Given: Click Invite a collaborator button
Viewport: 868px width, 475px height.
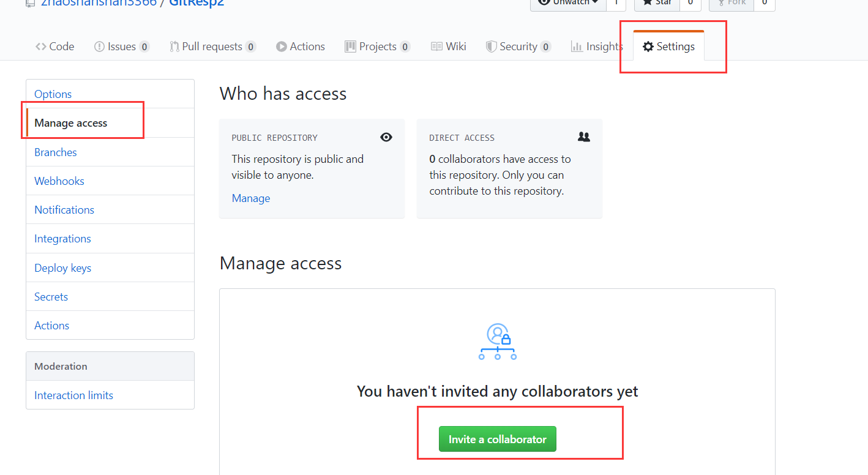Looking at the screenshot, I should pos(498,439).
